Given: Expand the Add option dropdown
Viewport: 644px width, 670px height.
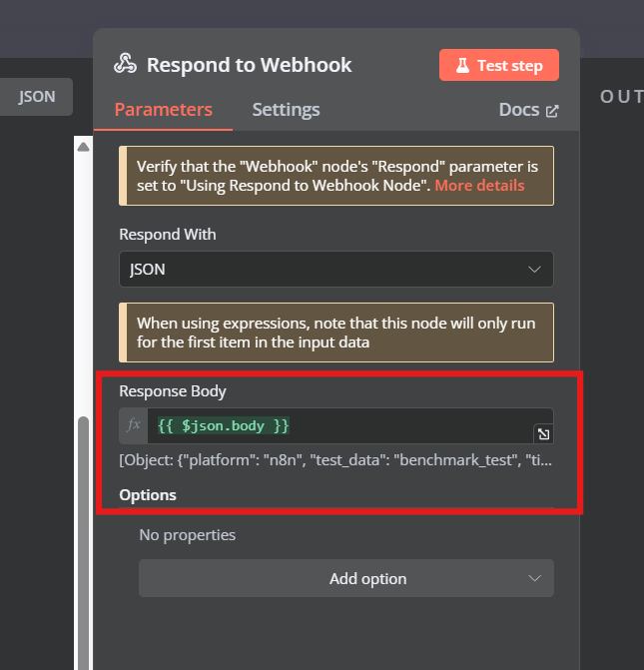Looking at the screenshot, I should pyautogui.click(x=346, y=578).
